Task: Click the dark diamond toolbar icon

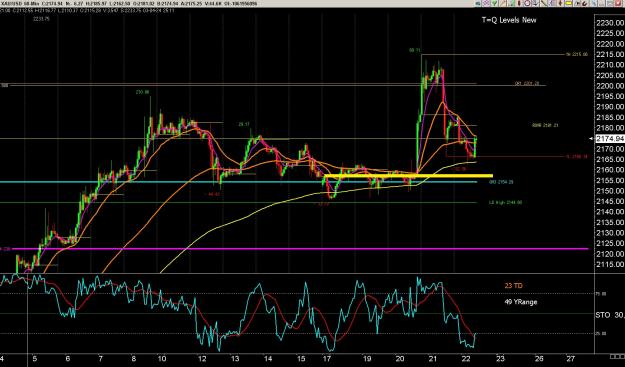Action: (560, 4)
